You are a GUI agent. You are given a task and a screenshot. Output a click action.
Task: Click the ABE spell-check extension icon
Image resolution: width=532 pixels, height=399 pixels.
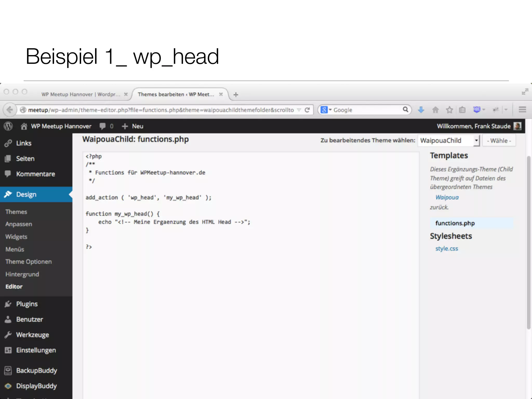coord(477,110)
